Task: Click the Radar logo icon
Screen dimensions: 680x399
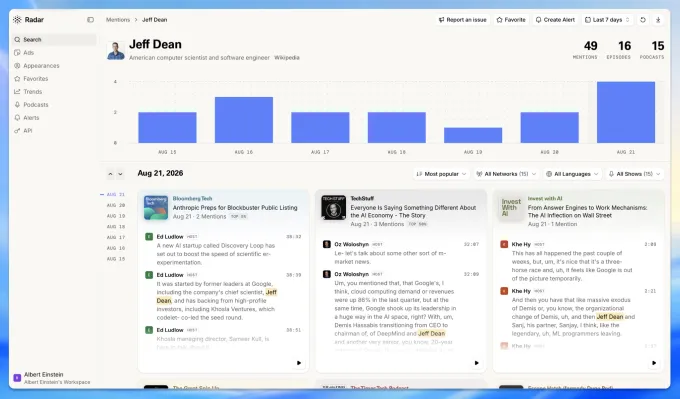Action: pyautogui.click(x=17, y=20)
